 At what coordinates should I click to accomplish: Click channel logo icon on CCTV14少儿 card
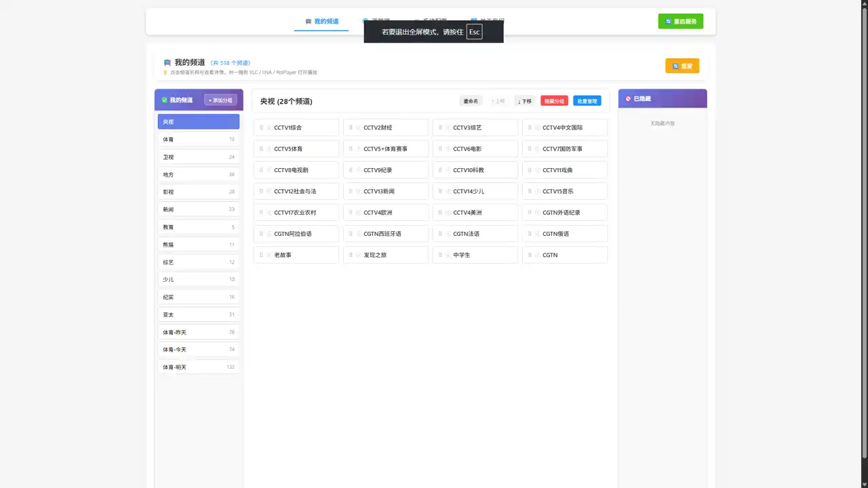pyautogui.click(x=448, y=191)
